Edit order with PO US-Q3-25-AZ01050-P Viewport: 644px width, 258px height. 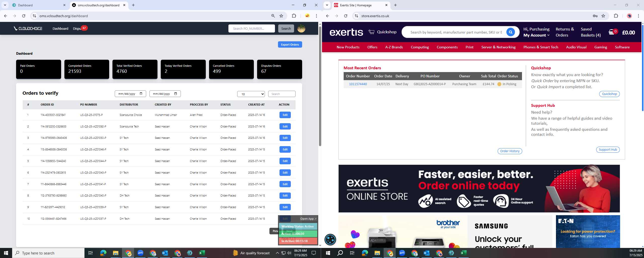tap(285, 138)
